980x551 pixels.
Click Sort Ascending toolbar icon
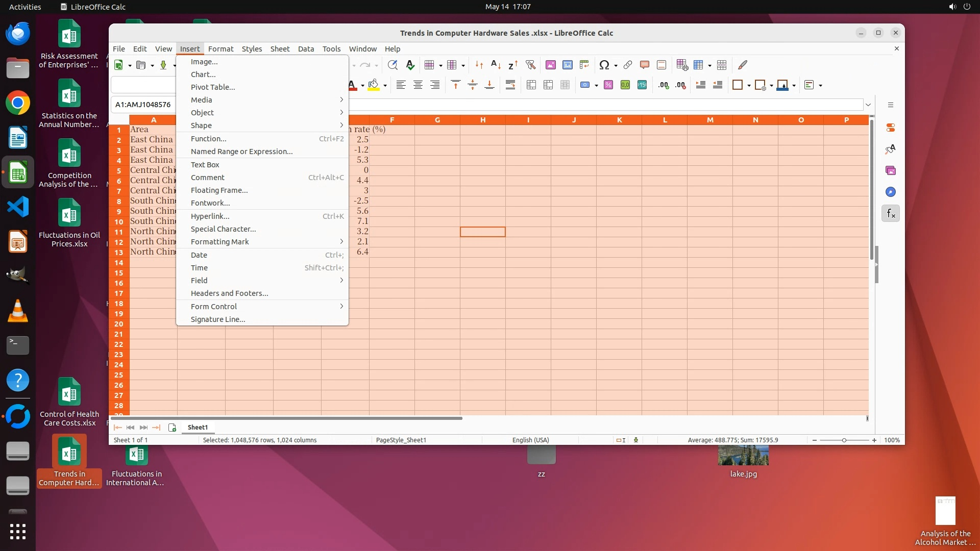[x=496, y=65]
